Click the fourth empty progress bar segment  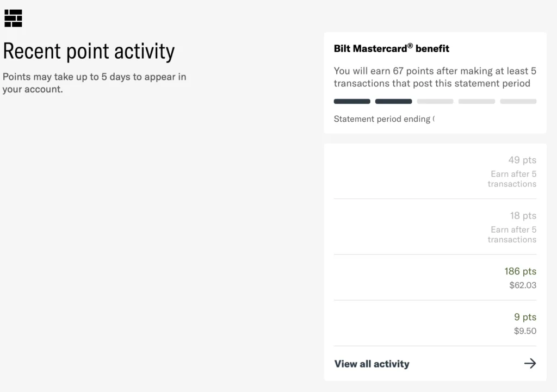click(x=476, y=101)
